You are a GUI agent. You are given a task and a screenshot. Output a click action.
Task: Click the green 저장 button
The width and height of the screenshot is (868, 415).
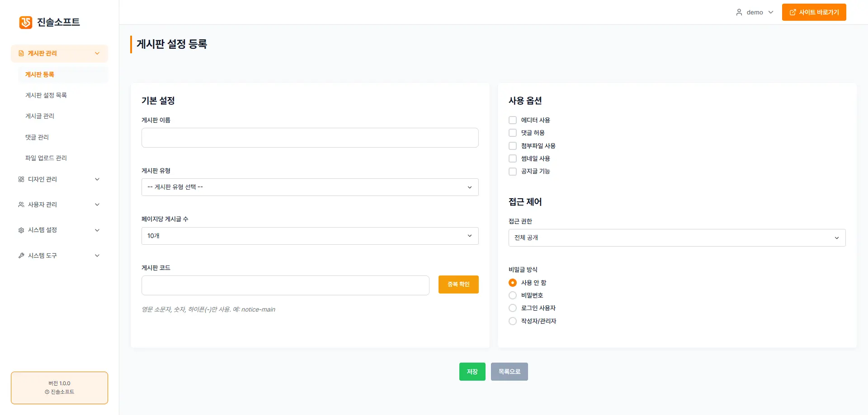coord(472,371)
